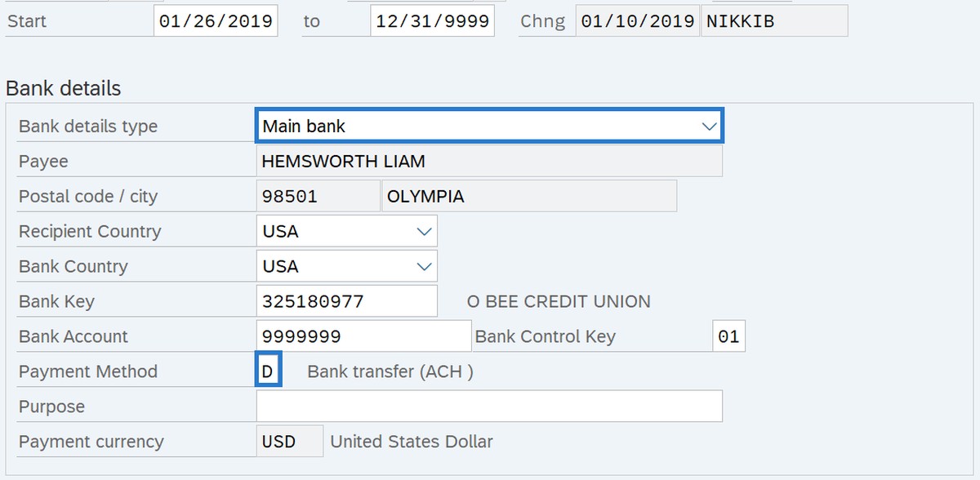Click the Start date field

point(216,21)
